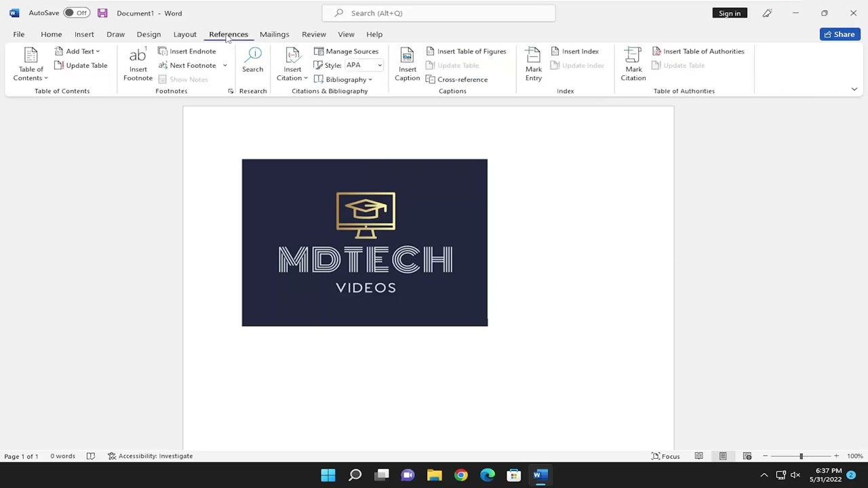
Task: Open the Design tab
Action: pos(149,34)
